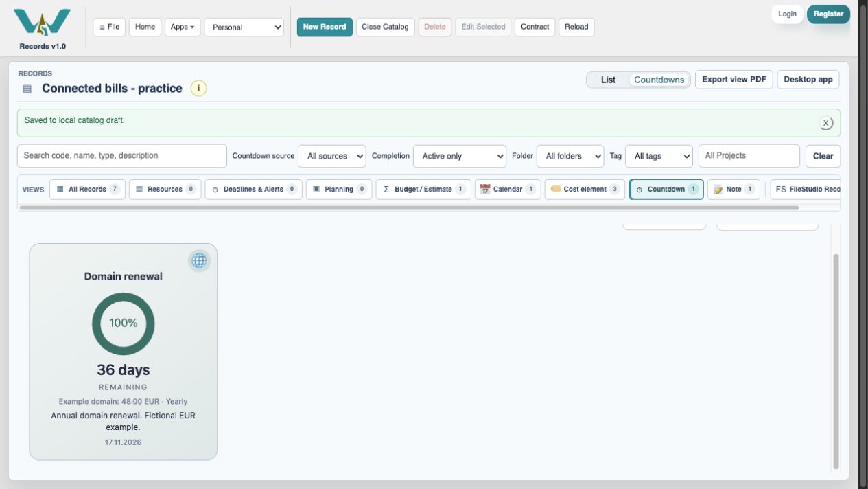Go to Home
Viewport: 868px width, 489px height.
click(x=145, y=27)
